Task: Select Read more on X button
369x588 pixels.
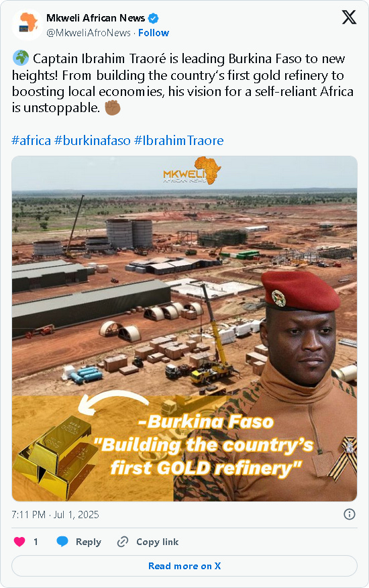Action: [x=184, y=566]
